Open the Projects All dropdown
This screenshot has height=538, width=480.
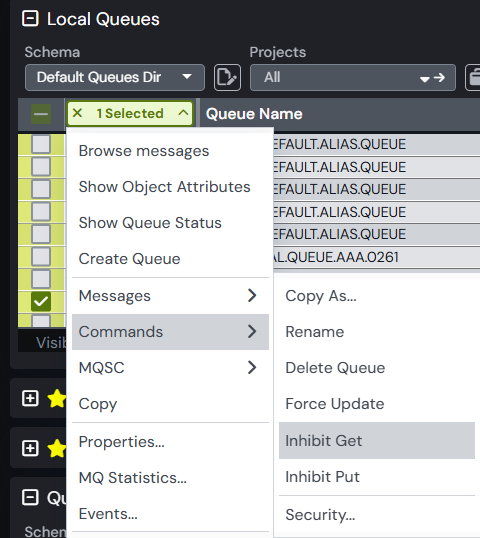coord(353,77)
